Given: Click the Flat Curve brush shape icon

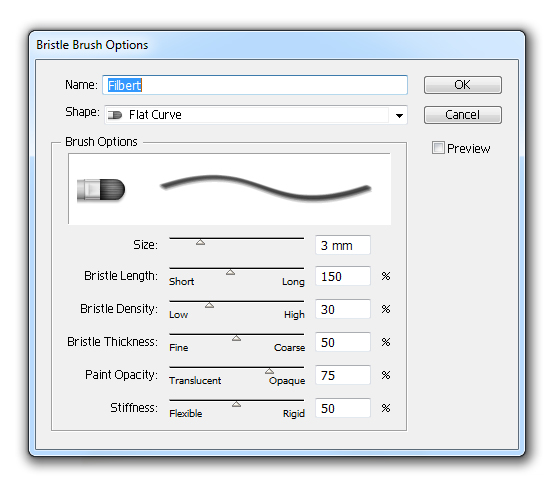Looking at the screenshot, I should 115,115.
